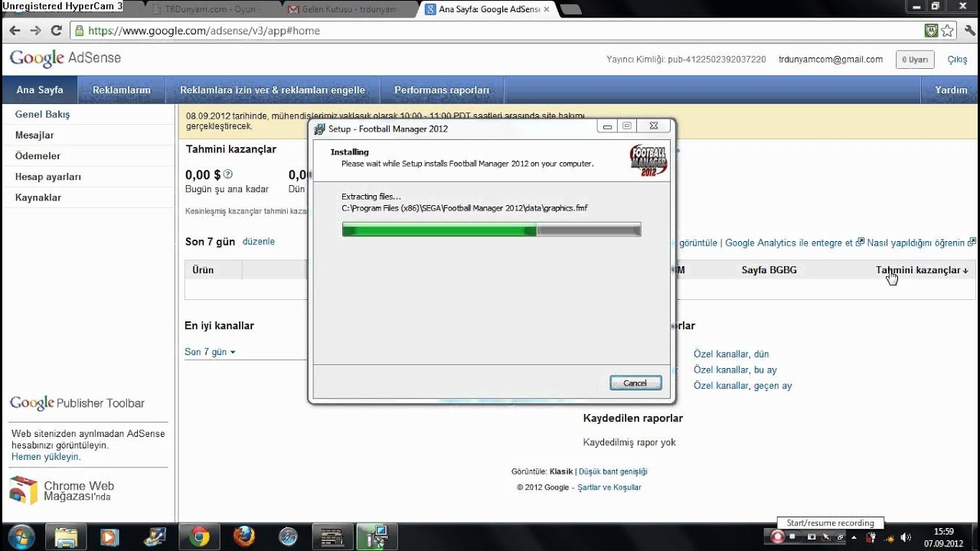Click Hemen yükleyin link for Publisher Toolbar

click(x=45, y=457)
